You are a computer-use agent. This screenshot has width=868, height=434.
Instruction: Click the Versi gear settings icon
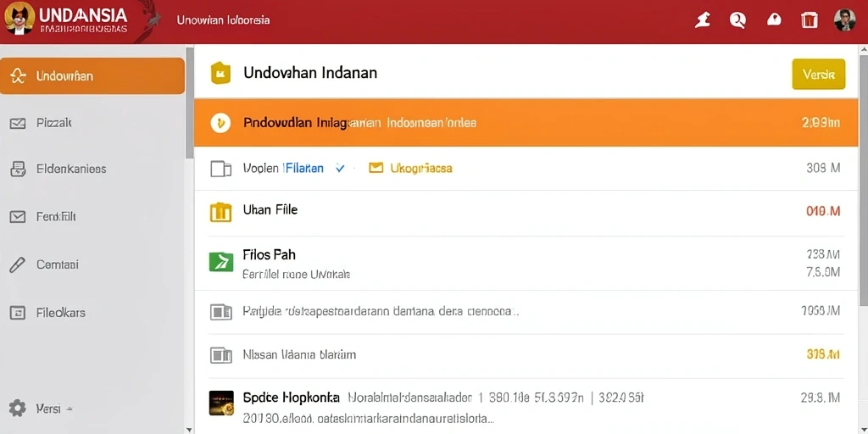pos(18,409)
